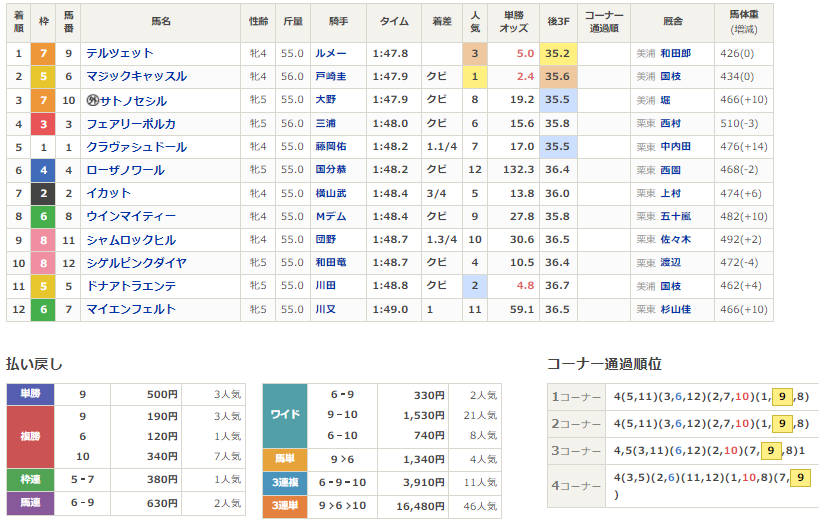Open trainer 五十嵐 link

click(x=675, y=216)
